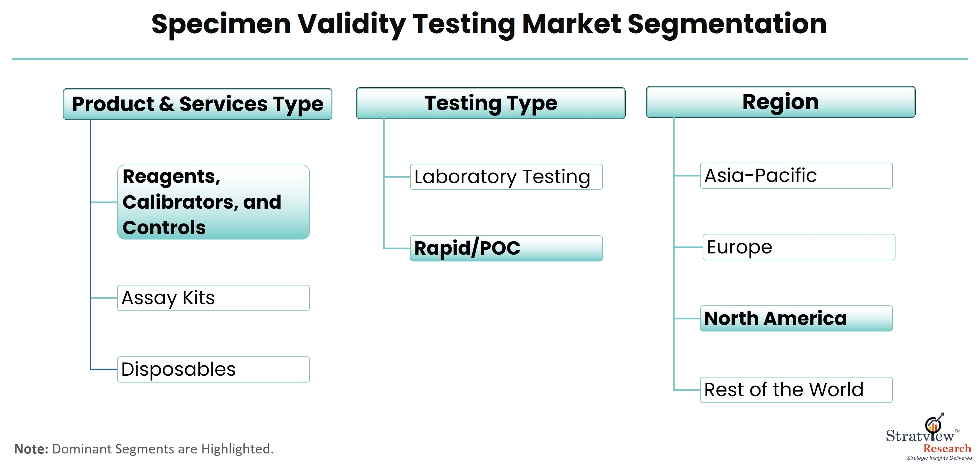Viewport: 980px width, 468px height.
Task: Click the Asia-Pacific region box
Action: 796,176
